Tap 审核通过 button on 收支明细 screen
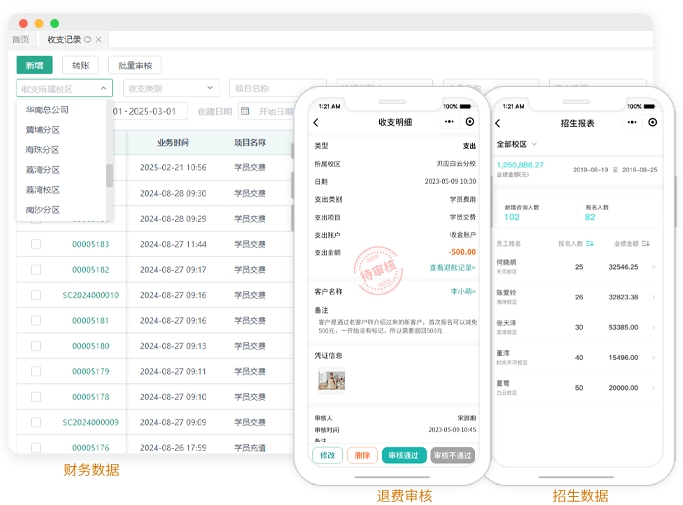This screenshot has width=683, height=505. pyautogui.click(x=404, y=455)
